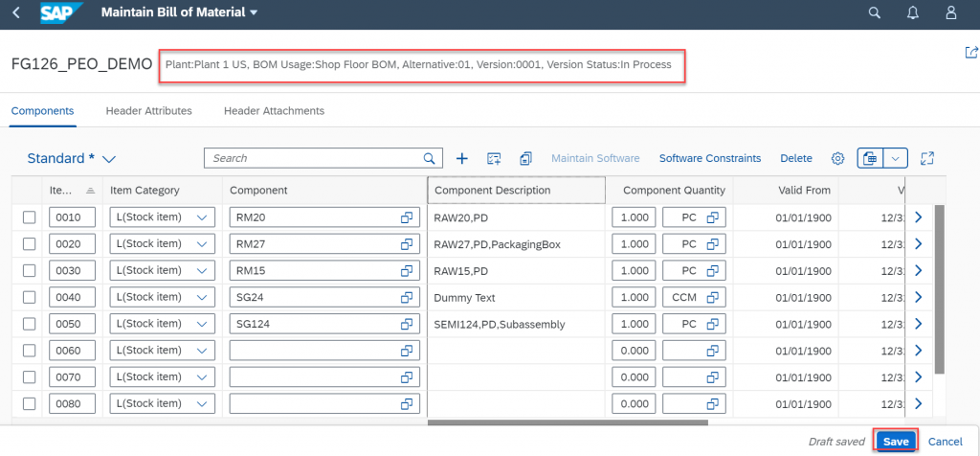Open table settings gear icon
The image size is (980, 456).
837,158
